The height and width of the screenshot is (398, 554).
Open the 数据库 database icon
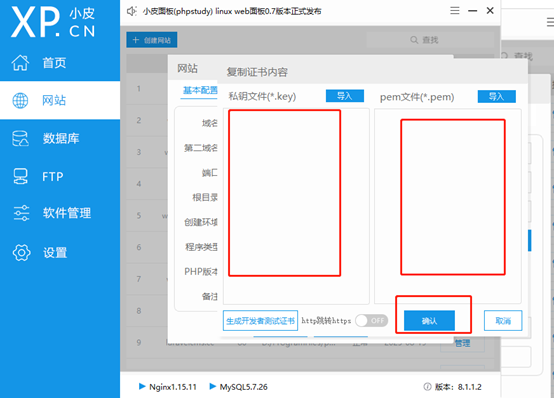[x=20, y=138]
